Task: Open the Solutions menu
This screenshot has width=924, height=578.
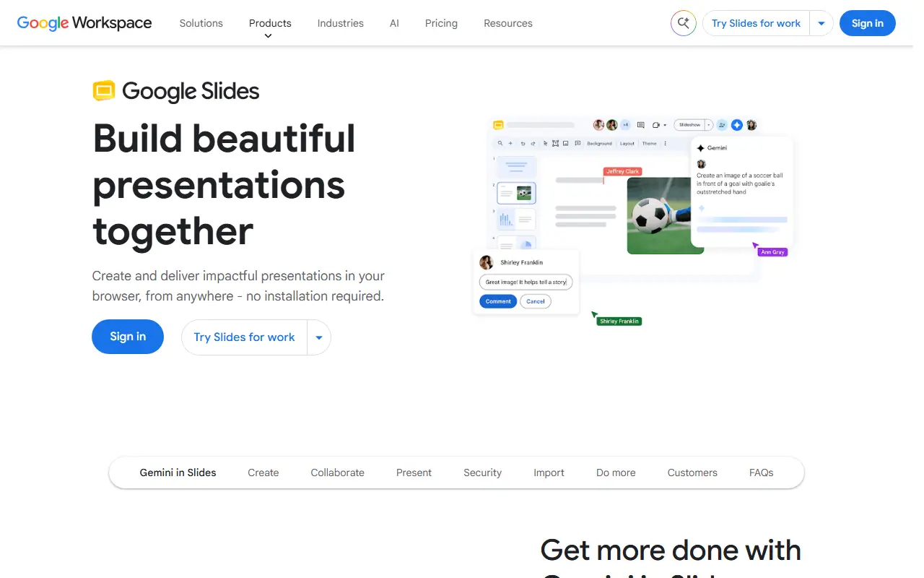Action: point(201,23)
